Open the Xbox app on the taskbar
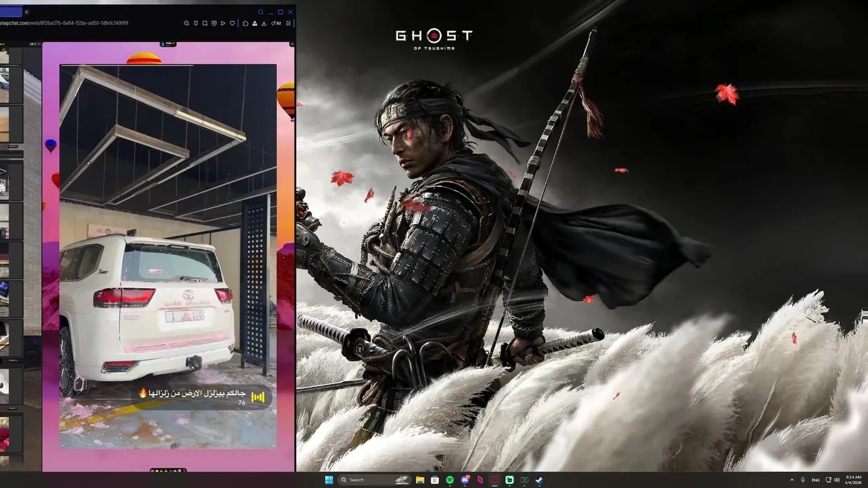868x488 pixels. tap(524, 480)
